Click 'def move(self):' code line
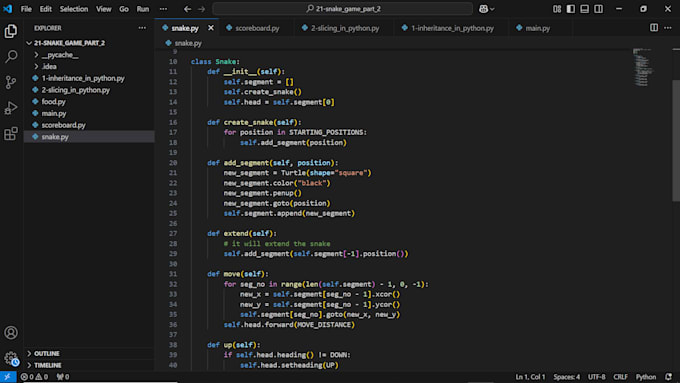 238,274
